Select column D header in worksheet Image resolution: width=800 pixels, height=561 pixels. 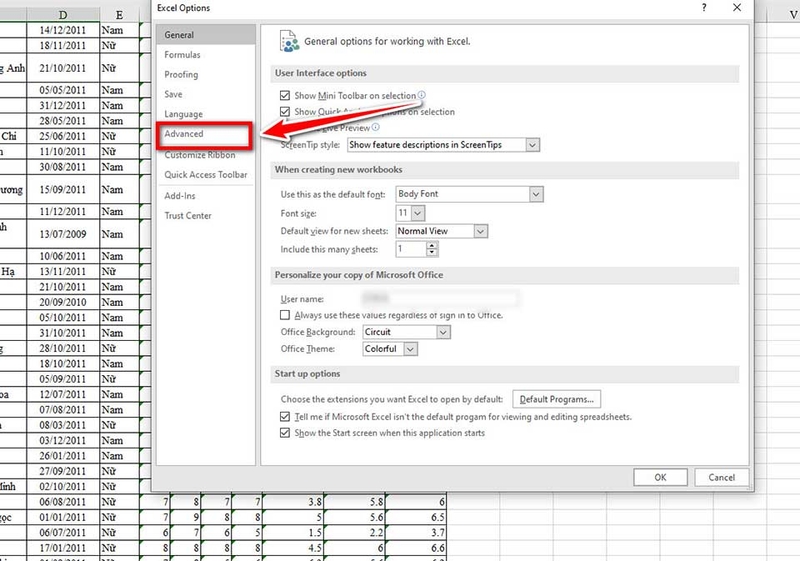[63, 14]
